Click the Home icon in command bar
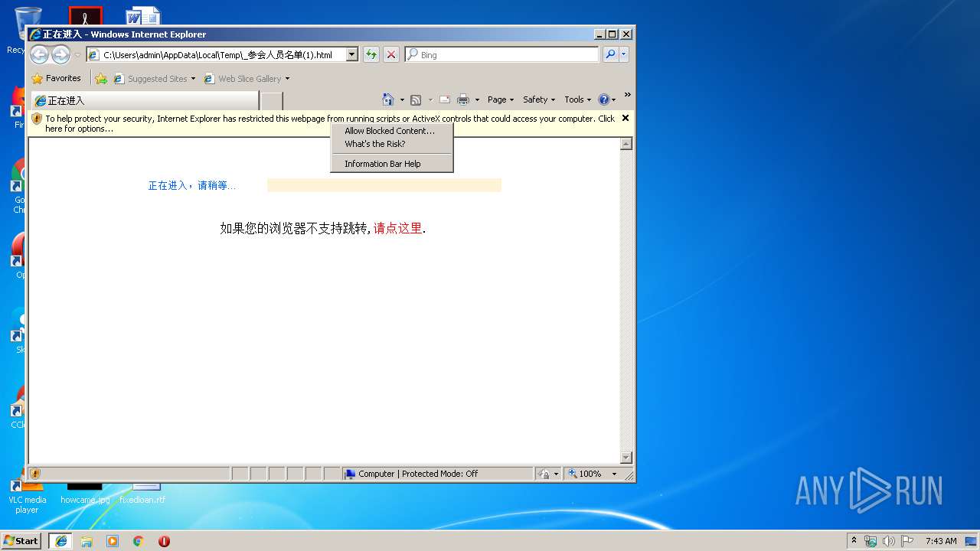Viewport: 980px width, 551px height. [388, 99]
